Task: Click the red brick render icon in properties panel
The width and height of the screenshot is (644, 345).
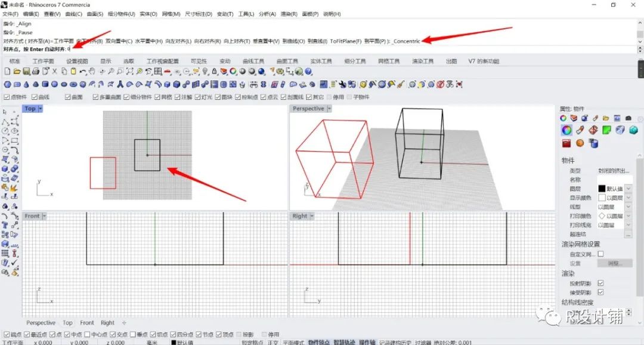Action: point(566,143)
